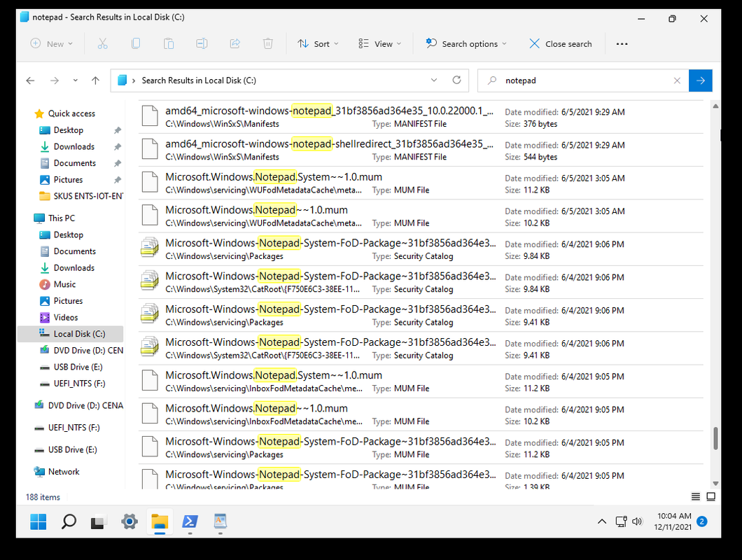
Task: Open the See more ellipsis menu
Action: 622,43
